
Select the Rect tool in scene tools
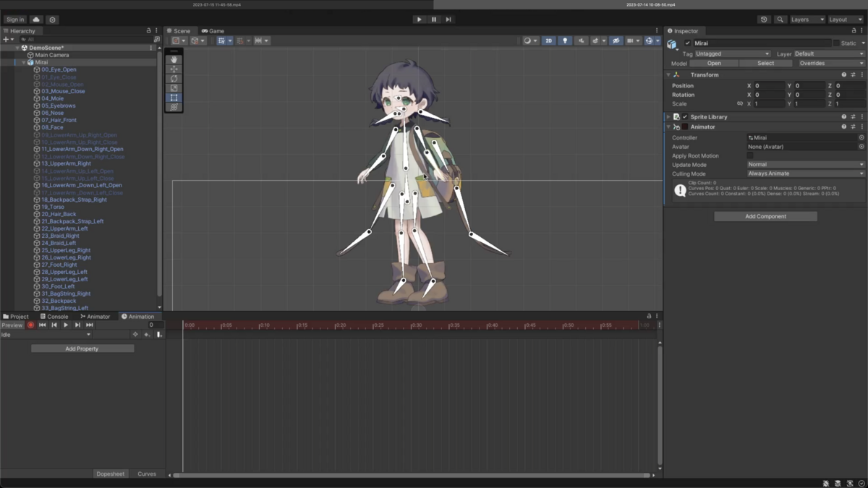click(174, 98)
